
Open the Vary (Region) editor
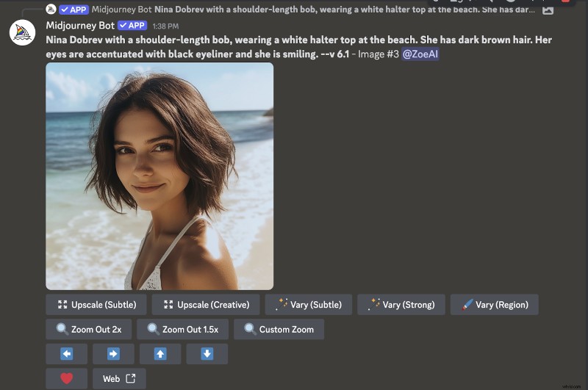(495, 305)
